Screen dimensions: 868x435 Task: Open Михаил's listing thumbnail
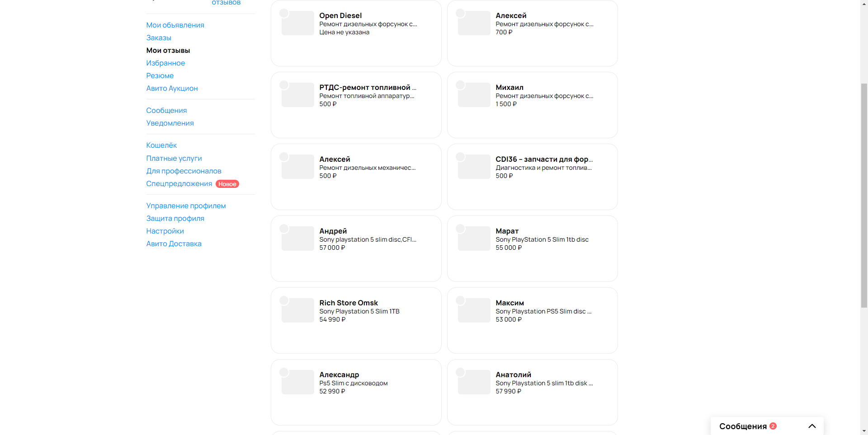474,95
